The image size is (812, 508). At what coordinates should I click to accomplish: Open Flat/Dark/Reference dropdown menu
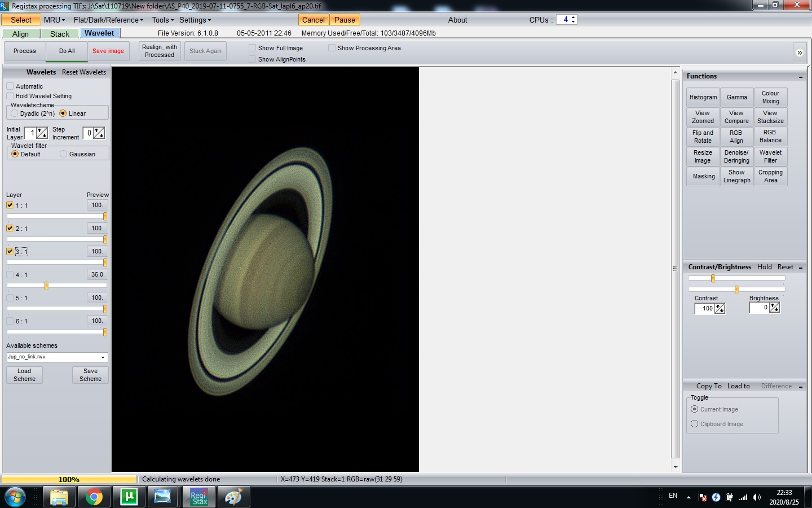click(108, 20)
